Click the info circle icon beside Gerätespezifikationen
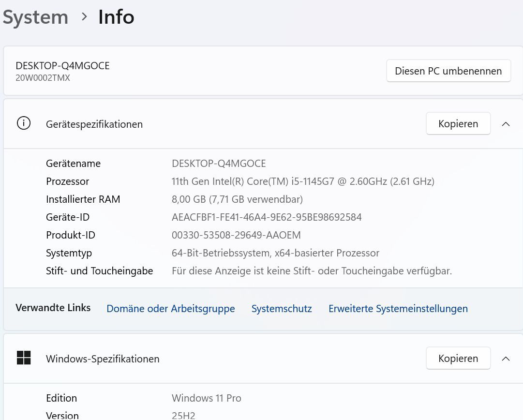This screenshot has height=420, width=523. pos(23,124)
